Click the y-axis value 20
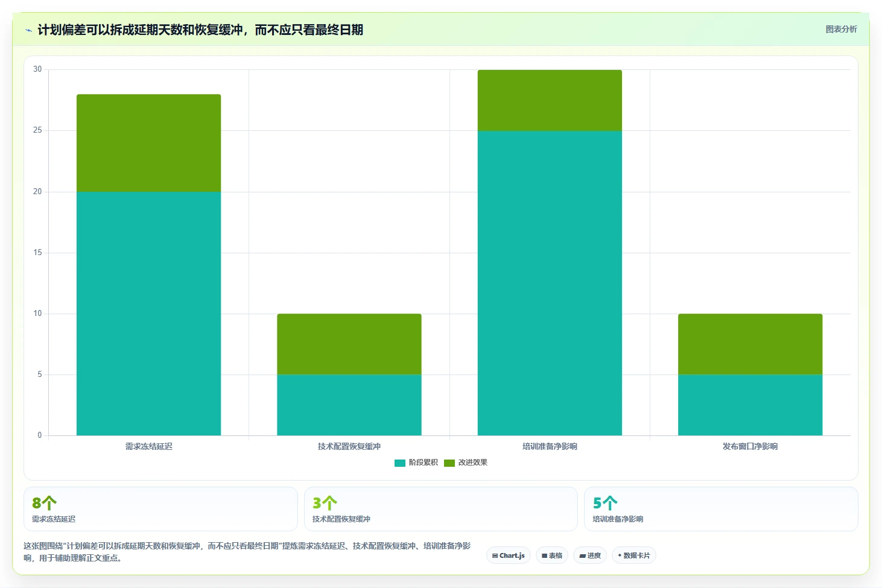 [x=37, y=192]
